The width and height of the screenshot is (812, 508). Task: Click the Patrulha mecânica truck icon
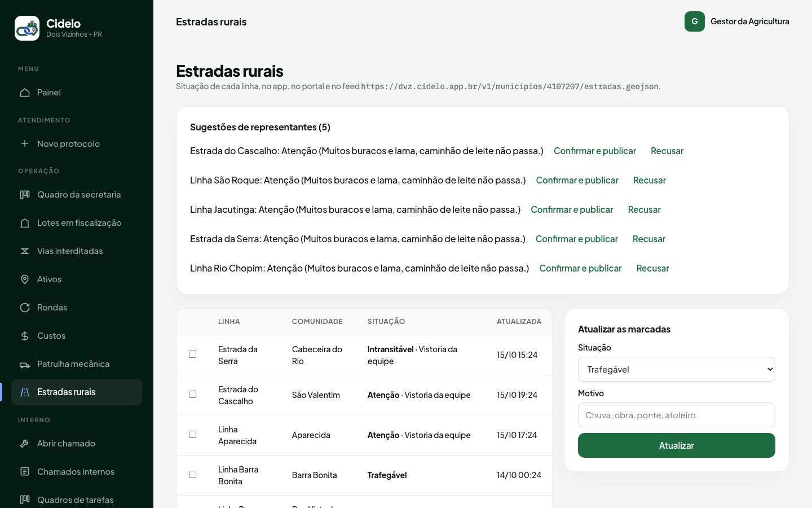tap(25, 364)
